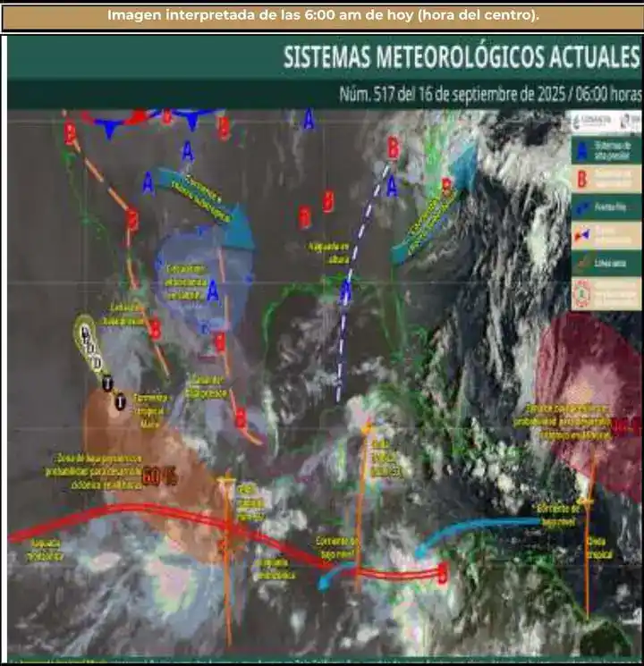This screenshot has width=644, height=666.
Task: Click the subtropical jet stream blue arrow over northern Mexico
Action: pyautogui.click(x=206, y=205)
